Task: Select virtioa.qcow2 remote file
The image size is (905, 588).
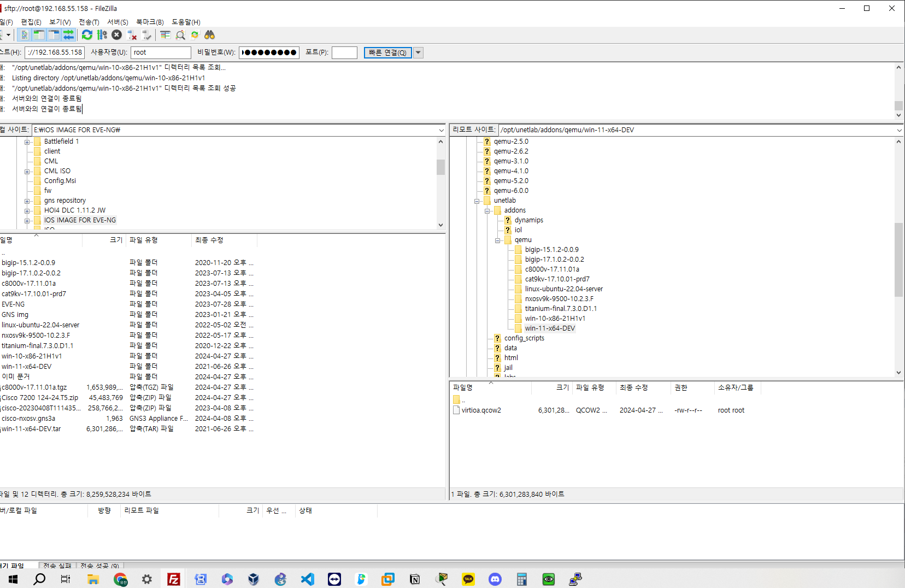Action: (x=481, y=410)
